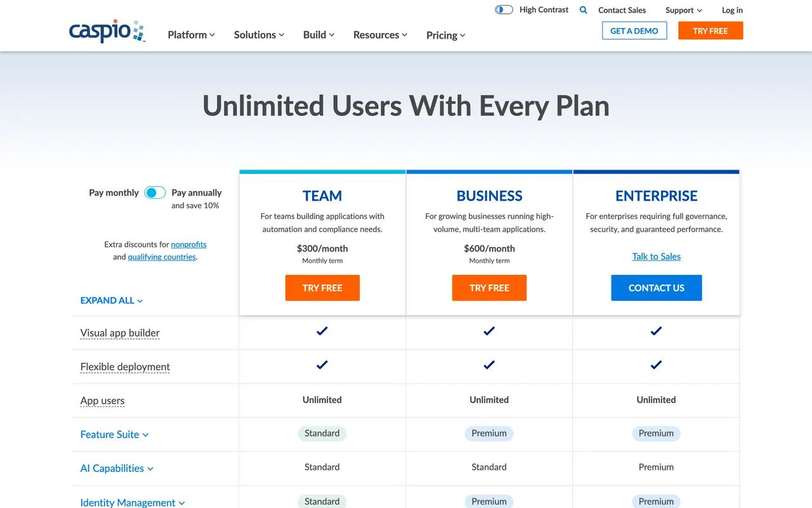
Task: Click the Team Flexible deployment checkmark
Action: 322,364
